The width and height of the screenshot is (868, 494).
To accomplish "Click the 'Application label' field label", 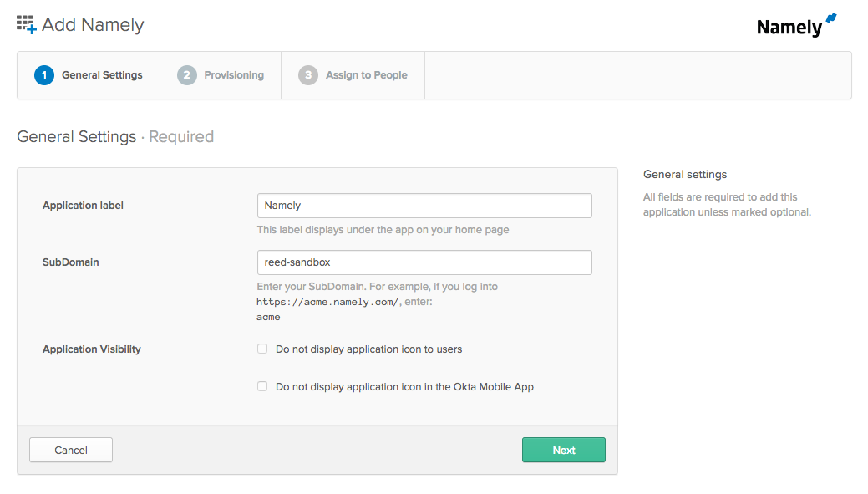I will [83, 206].
